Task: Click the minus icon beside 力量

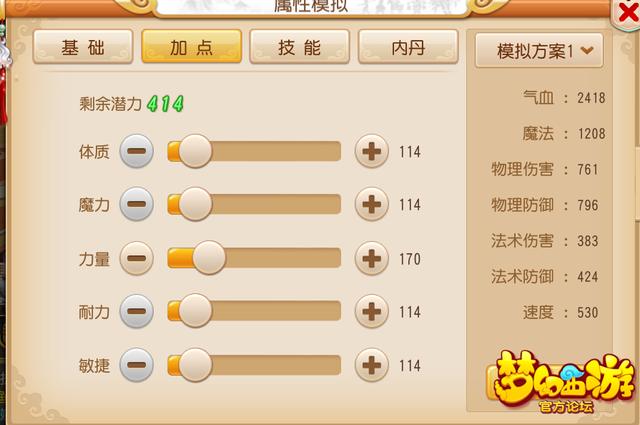Action: tap(137, 258)
